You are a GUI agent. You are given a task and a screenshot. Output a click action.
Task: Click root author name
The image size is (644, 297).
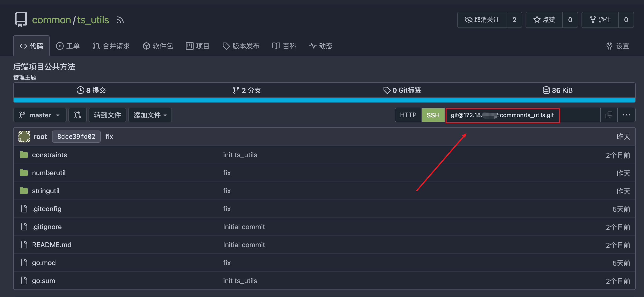pyautogui.click(x=40, y=137)
